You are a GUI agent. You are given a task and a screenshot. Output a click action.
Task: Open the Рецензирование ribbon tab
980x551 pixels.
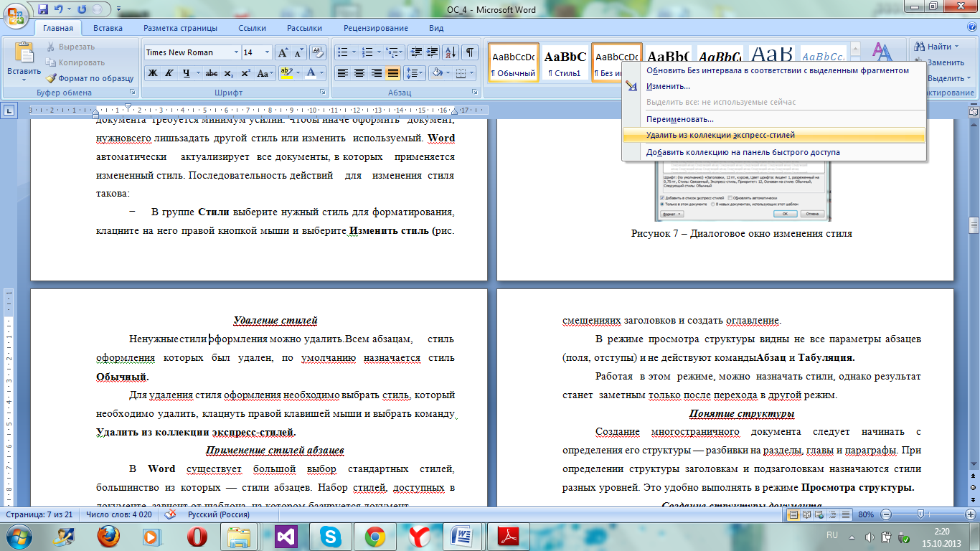pos(376,28)
